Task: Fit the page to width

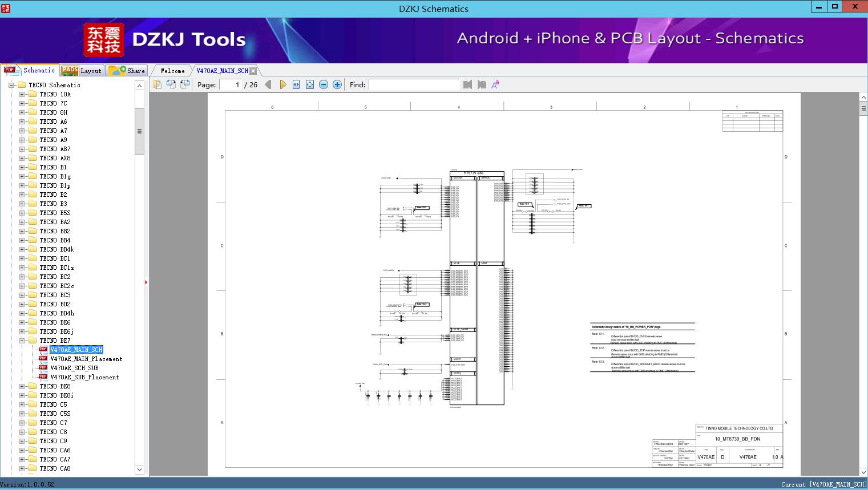Action: [296, 84]
